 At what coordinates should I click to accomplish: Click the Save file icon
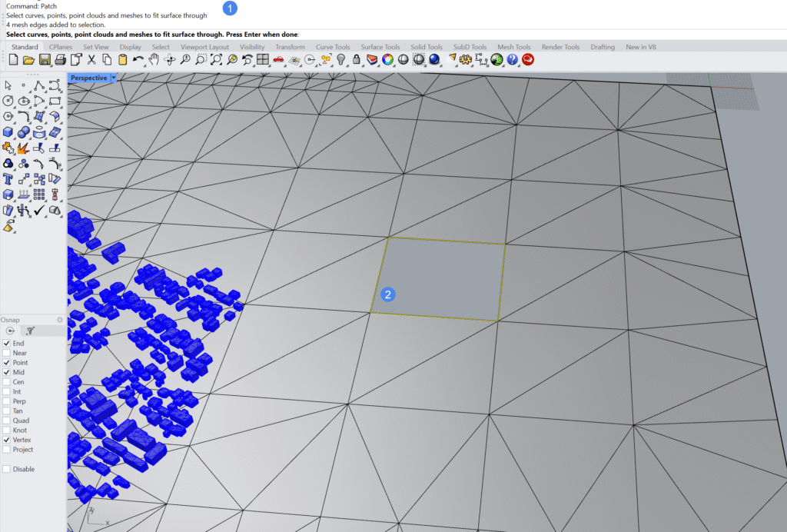(44, 59)
